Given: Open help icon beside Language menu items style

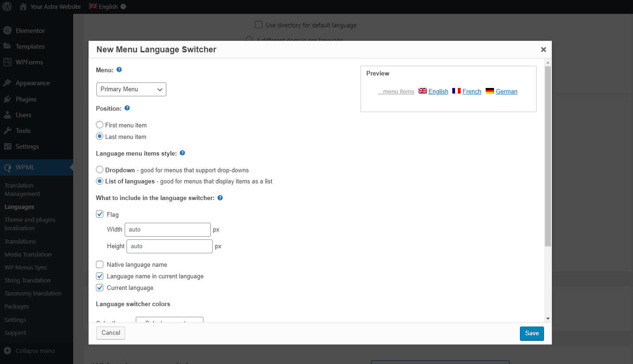Looking at the screenshot, I should tap(182, 153).
